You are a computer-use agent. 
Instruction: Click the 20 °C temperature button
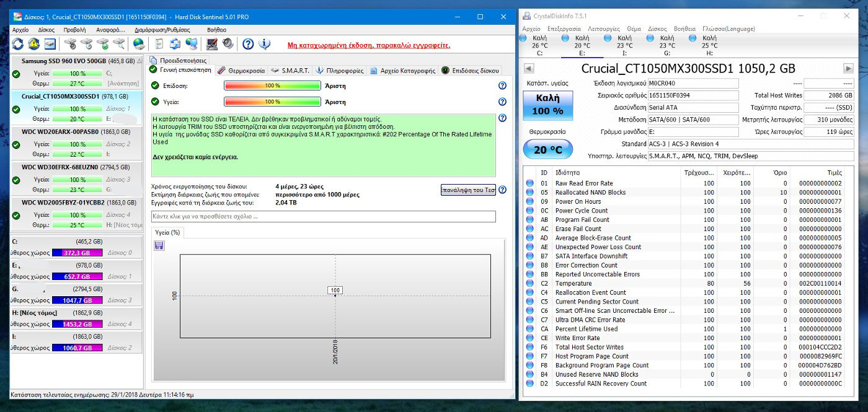point(547,149)
